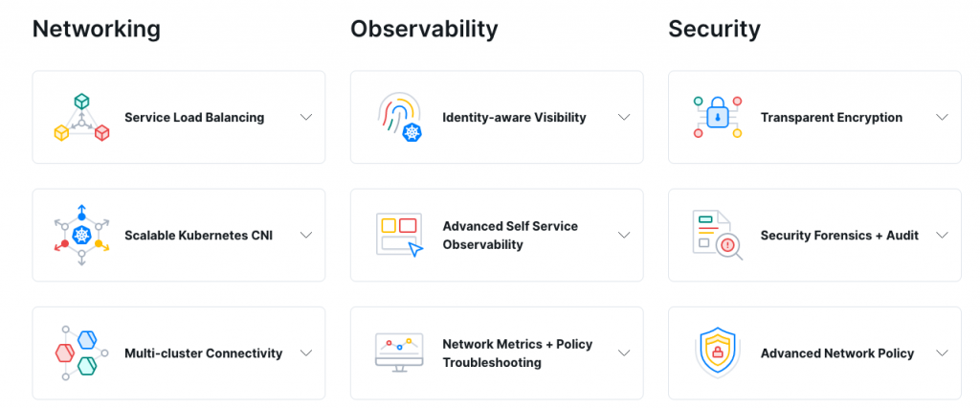Image resolution: width=980 pixels, height=409 pixels.
Task: Click the Scalable Kubernetes CNI hexagon icon
Action: click(x=81, y=235)
